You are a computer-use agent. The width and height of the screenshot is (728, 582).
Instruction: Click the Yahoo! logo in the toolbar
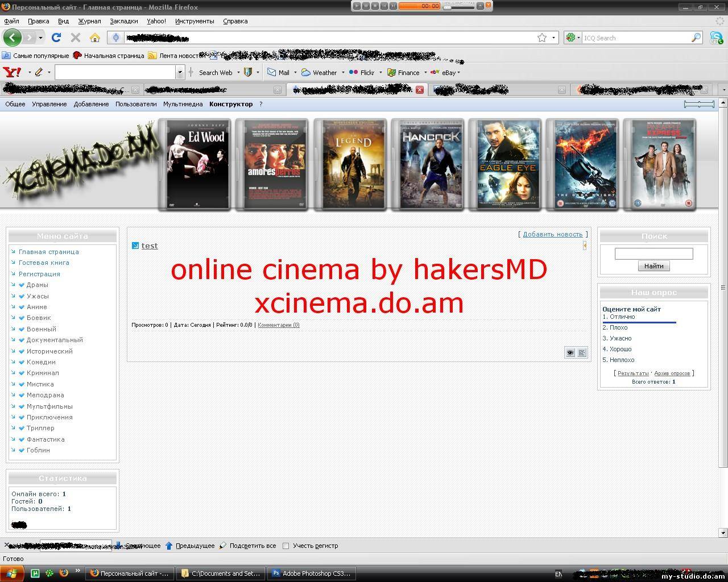coord(12,72)
